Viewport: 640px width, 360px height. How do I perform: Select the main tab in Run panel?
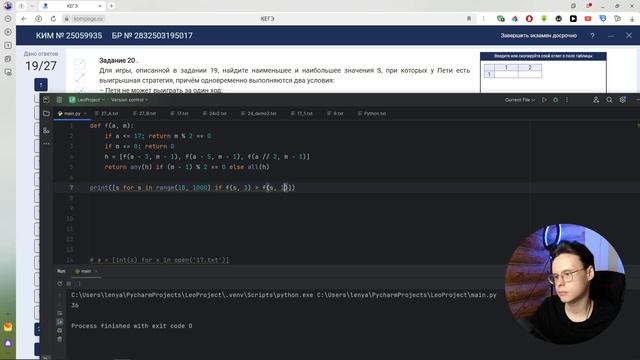(x=86, y=271)
